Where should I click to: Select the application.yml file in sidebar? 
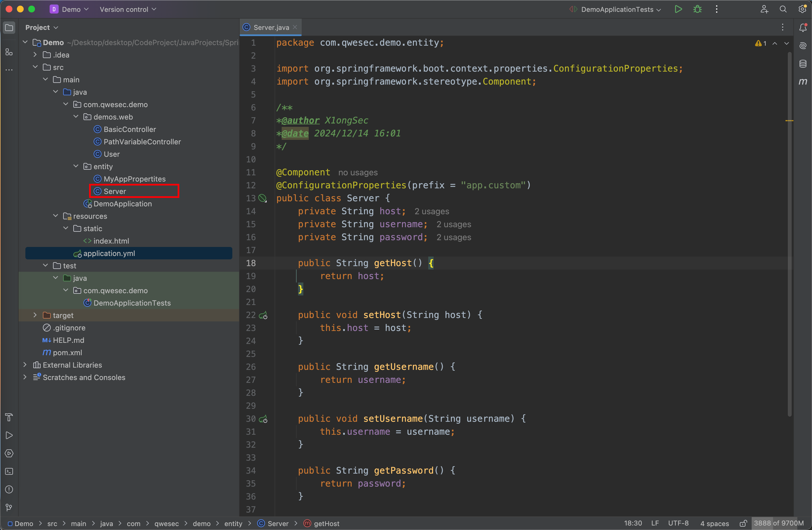point(109,253)
